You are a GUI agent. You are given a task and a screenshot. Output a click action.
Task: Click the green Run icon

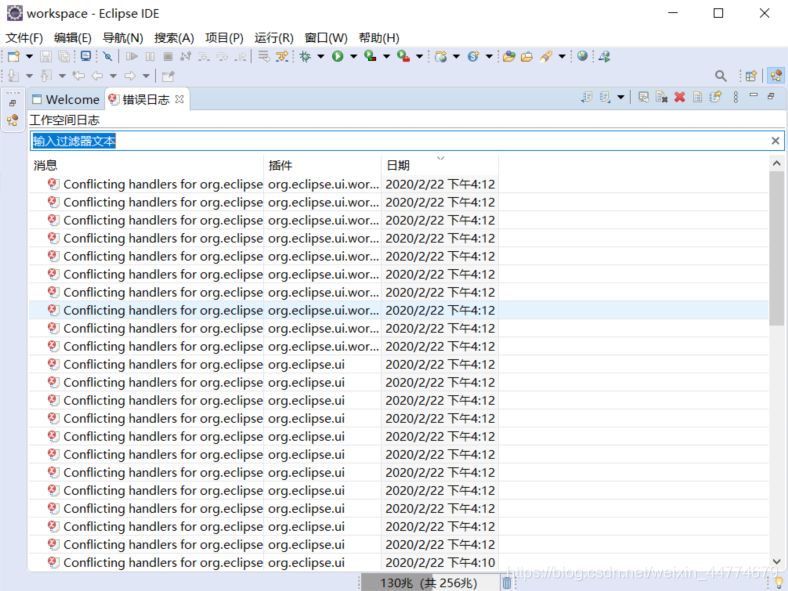[338, 56]
